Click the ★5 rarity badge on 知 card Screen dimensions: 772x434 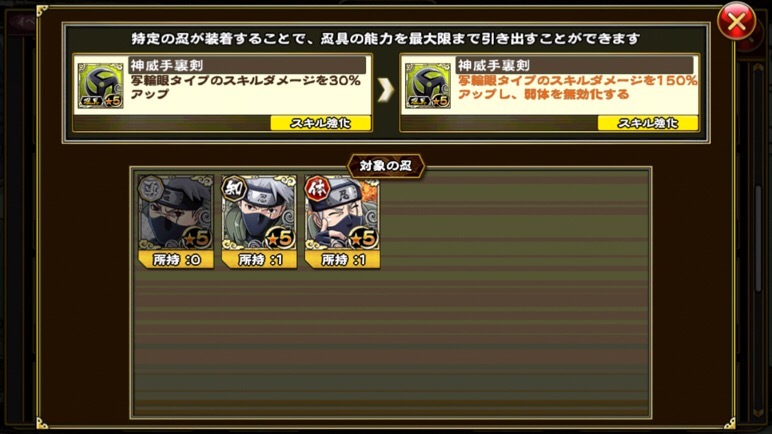click(x=280, y=238)
